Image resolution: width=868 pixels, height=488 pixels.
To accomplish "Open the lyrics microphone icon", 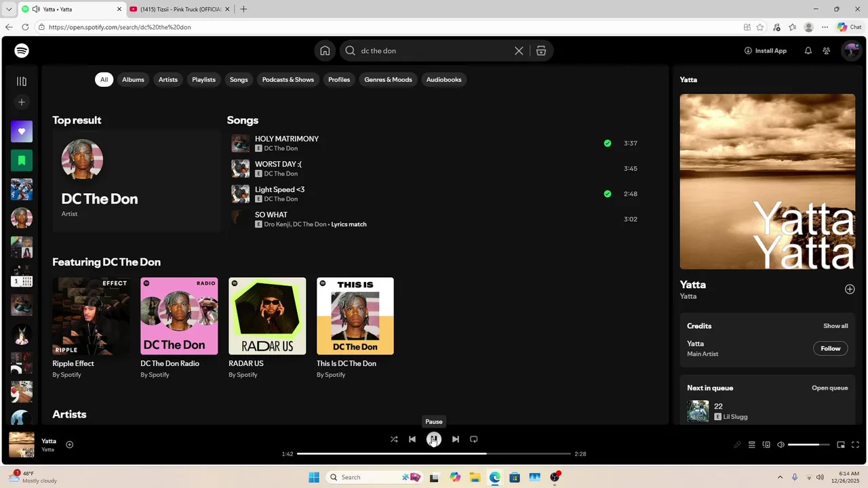I will pyautogui.click(x=737, y=445).
